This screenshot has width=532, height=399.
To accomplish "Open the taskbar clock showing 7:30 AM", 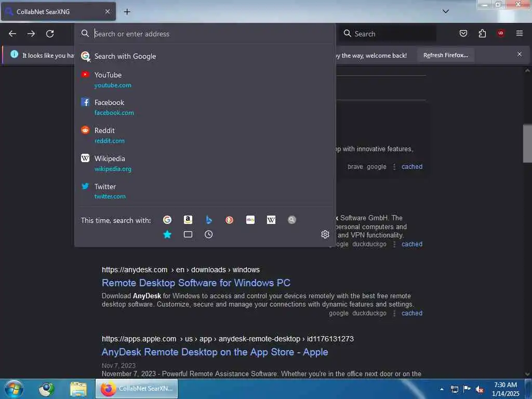I will tap(506, 389).
